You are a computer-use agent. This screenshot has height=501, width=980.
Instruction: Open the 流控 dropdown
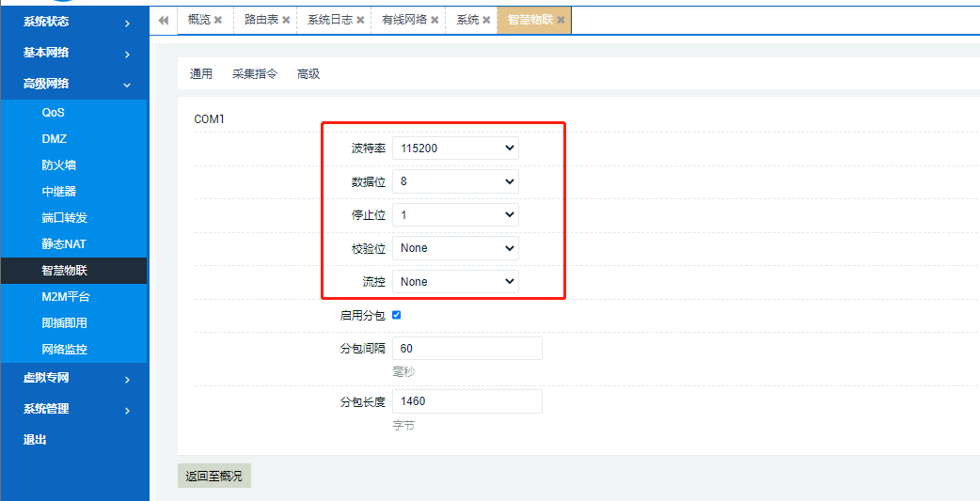click(455, 281)
